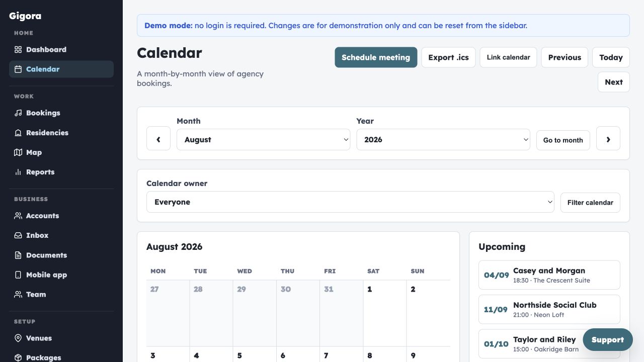Click the Calendar icon in sidebar
This screenshot has width=644, height=362.
[x=18, y=69]
